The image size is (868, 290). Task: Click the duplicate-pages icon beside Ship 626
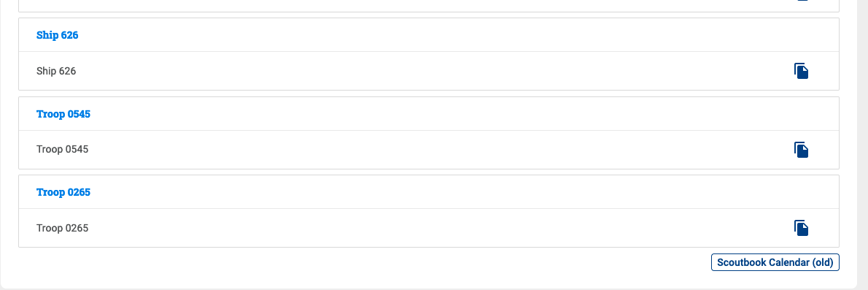(x=801, y=71)
